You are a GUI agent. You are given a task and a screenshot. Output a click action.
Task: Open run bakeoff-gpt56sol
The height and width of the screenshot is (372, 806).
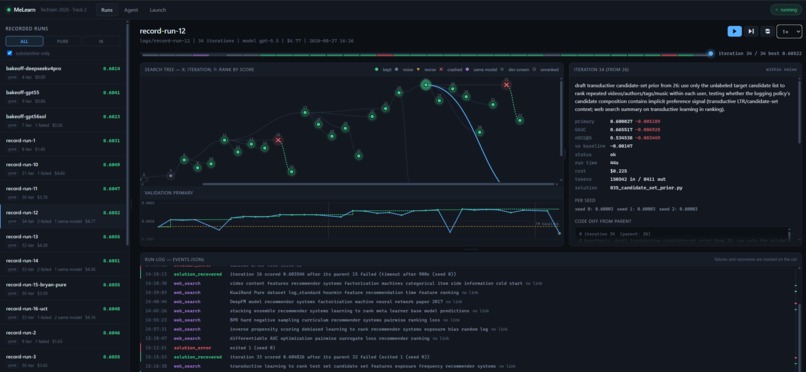click(63, 121)
